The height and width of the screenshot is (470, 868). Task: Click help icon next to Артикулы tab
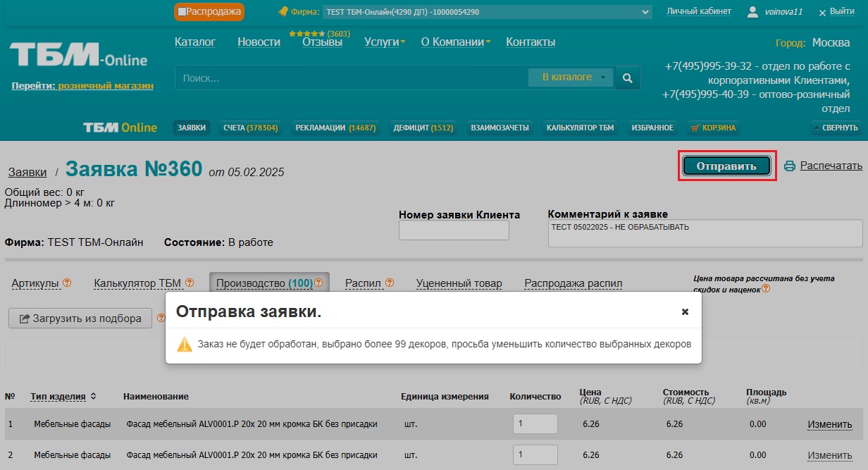pyautogui.click(x=68, y=283)
